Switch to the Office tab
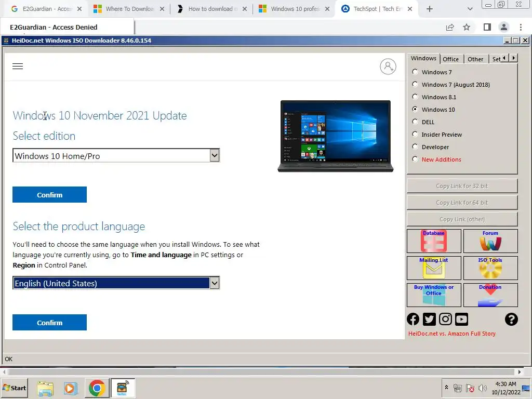The width and height of the screenshot is (532, 399). 450,59
